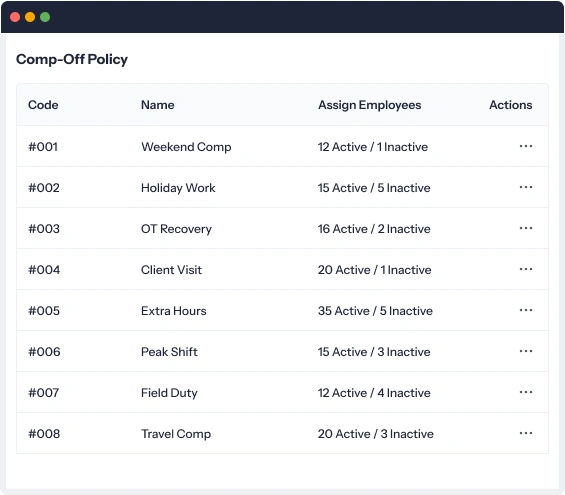The height and width of the screenshot is (495, 565).
Task: Click the Peak Shift policy name
Action: click(169, 352)
